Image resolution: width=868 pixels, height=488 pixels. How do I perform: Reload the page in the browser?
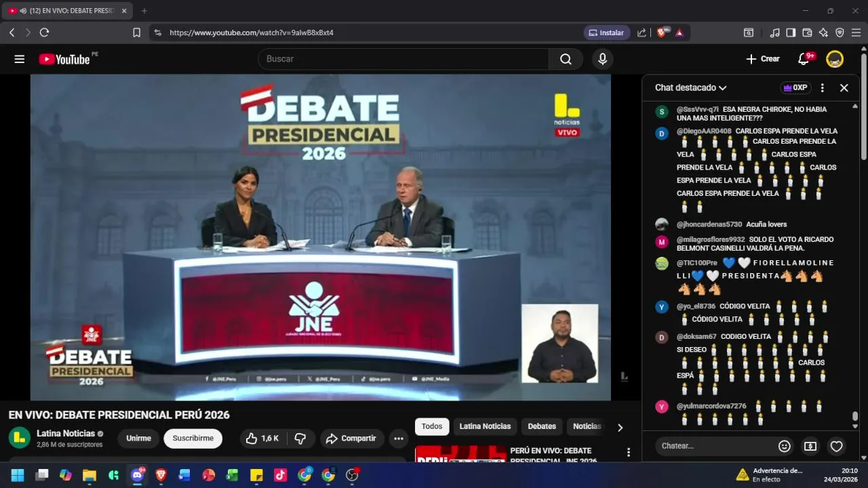click(x=45, y=33)
